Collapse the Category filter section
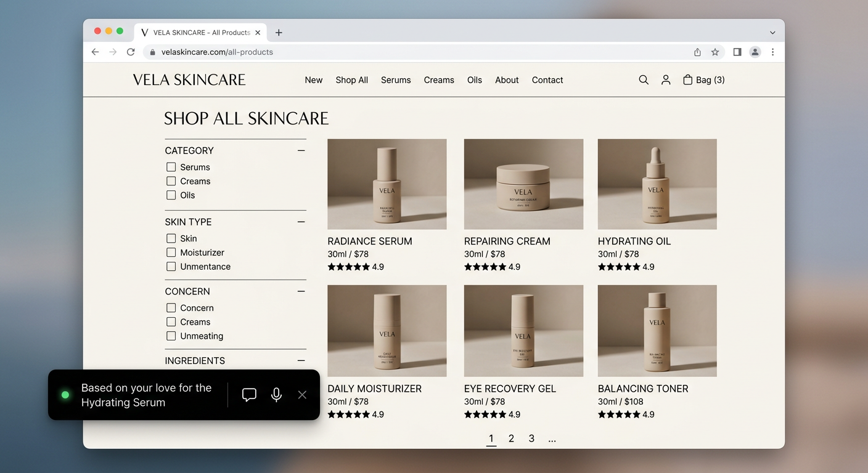868x473 pixels. click(x=301, y=151)
